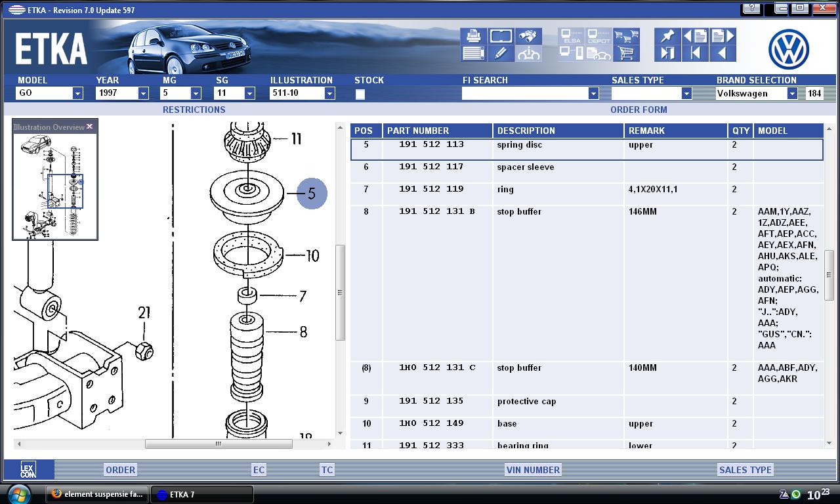Open the MODEL dropdown
The height and width of the screenshot is (504, 840).
point(77,93)
